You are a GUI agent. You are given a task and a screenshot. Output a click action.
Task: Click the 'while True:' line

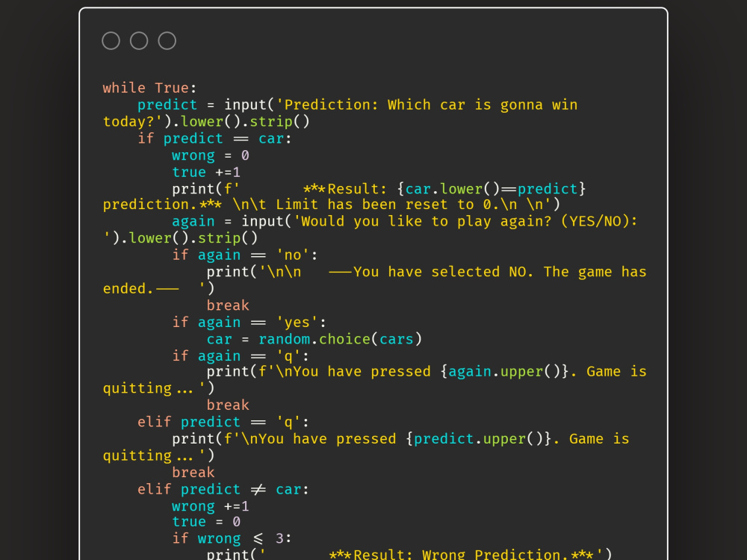149,88
